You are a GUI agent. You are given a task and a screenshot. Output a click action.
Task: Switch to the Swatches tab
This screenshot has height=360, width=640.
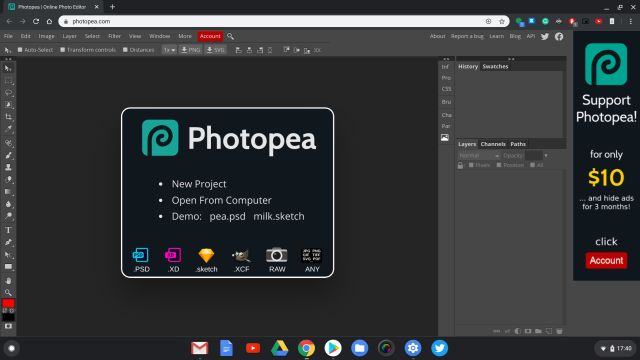pyautogui.click(x=495, y=67)
